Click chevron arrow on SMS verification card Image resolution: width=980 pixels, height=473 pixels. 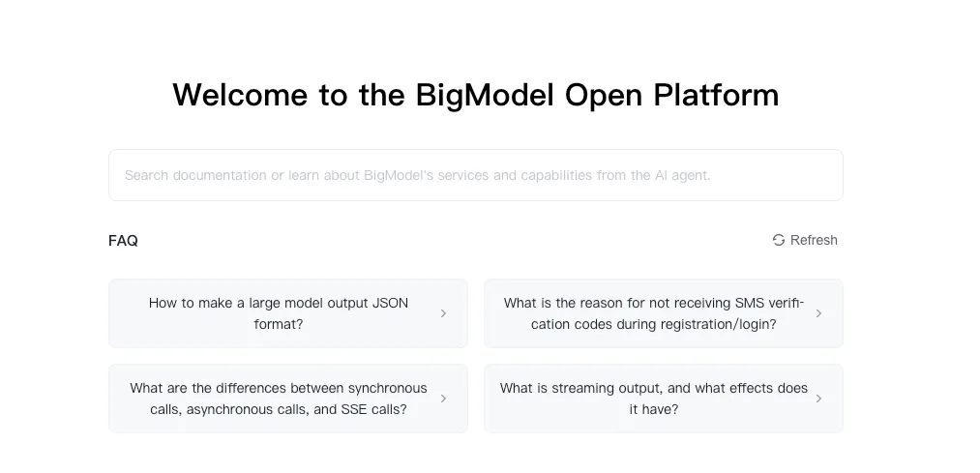818,313
